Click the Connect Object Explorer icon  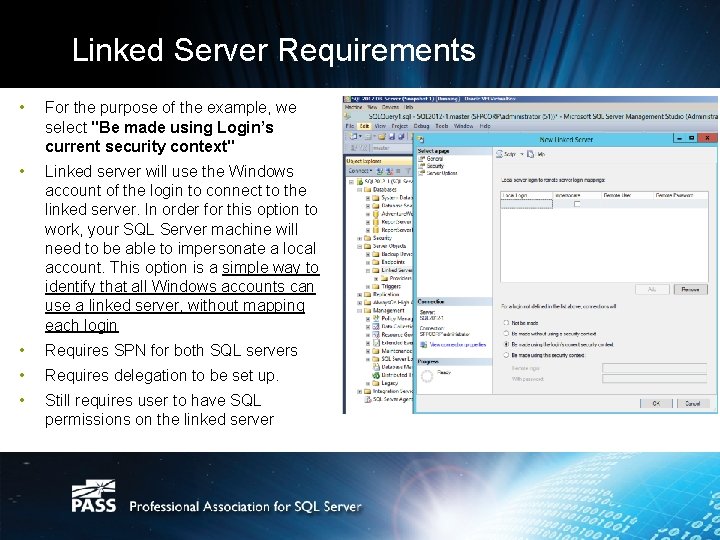click(x=379, y=171)
